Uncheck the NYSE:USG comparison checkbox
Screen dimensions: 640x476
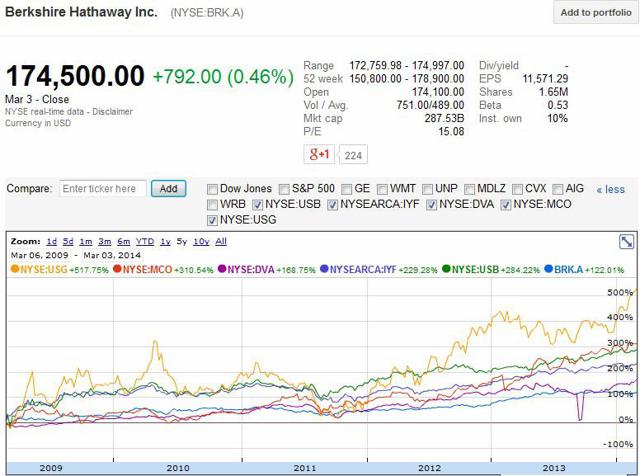point(212,220)
